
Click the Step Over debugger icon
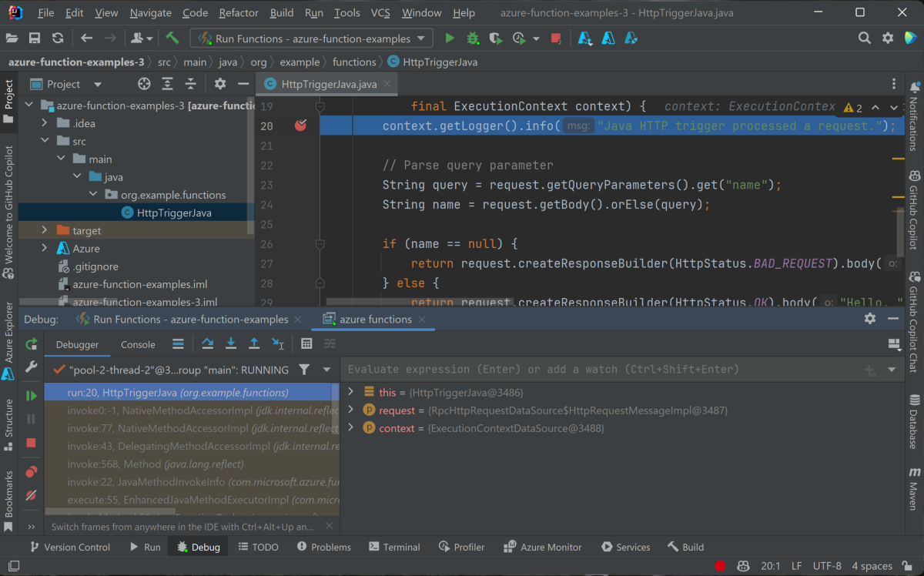pyautogui.click(x=208, y=344)
